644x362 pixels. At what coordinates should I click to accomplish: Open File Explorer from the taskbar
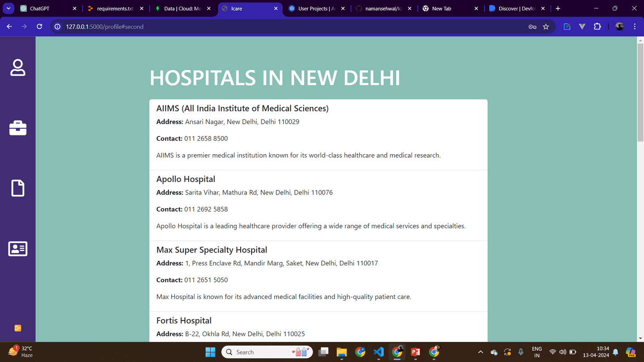click(342, 352)
